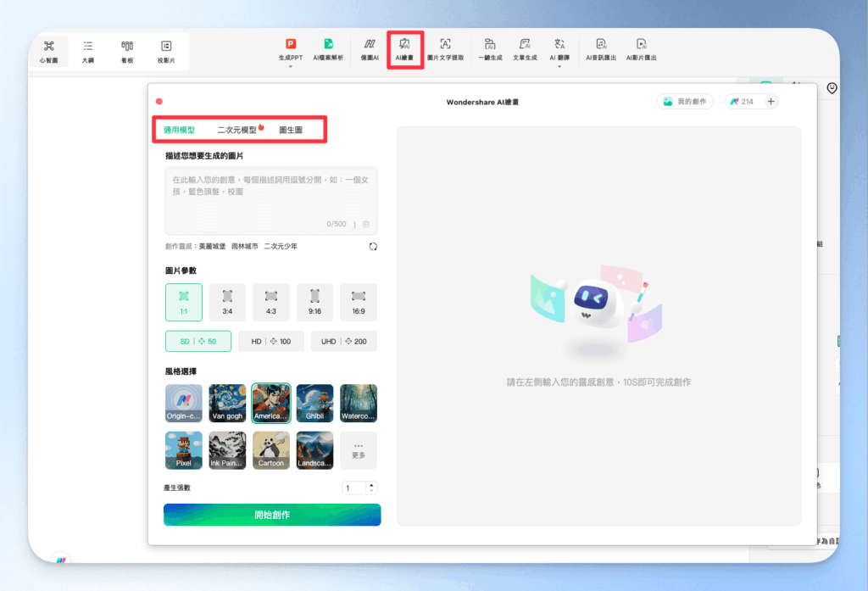Pick the Waterco... style thumbnail
This screenshot has width=868, height=591.
(359, 404)
